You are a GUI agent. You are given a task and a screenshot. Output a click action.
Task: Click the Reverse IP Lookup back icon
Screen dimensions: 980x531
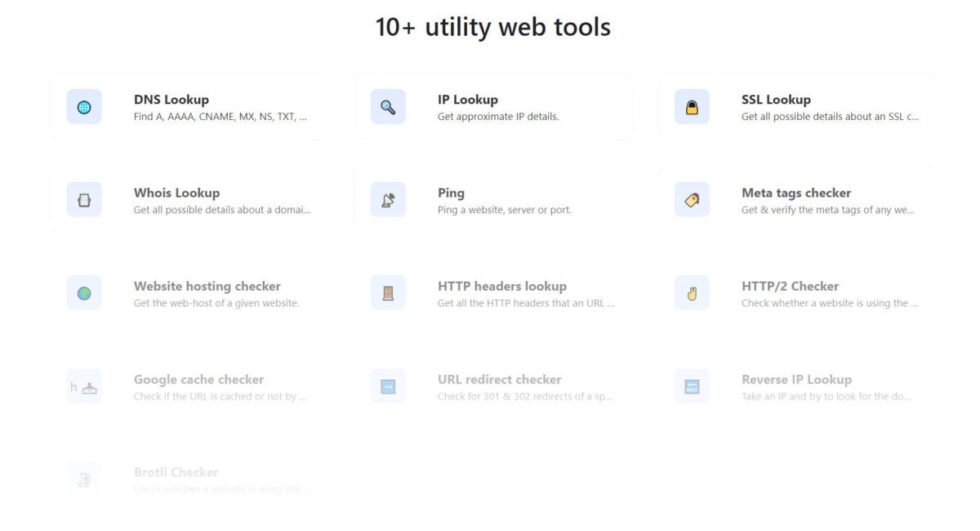(x=692, y=386)
